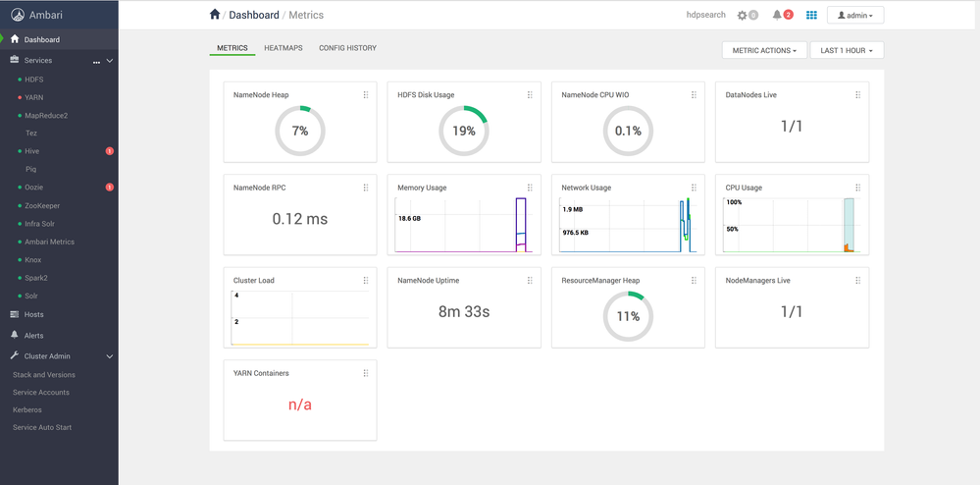Click the home icon in breadcrumb
Viewport: 980px width, 485px height.
(215, 15)
